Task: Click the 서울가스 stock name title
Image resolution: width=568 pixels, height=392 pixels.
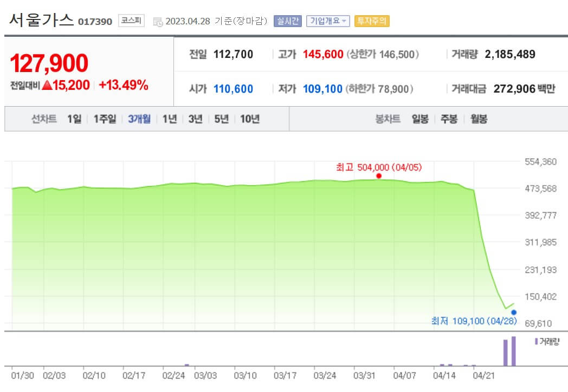Action: tap(41, 20)
